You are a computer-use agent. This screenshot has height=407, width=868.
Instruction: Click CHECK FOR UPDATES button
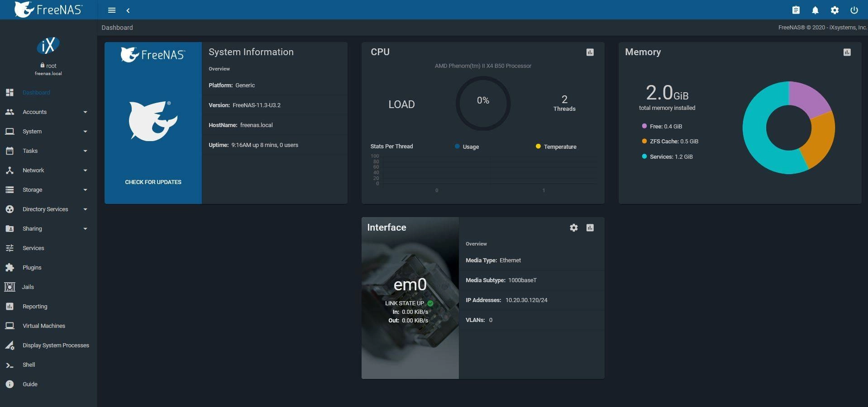pyautogui.click(x=153, y=182)
